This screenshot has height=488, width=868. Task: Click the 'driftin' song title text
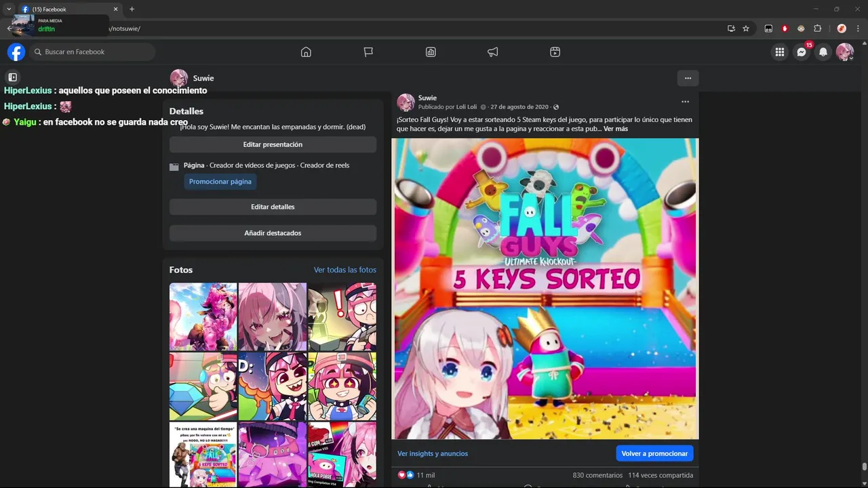(x=46, y=29)
